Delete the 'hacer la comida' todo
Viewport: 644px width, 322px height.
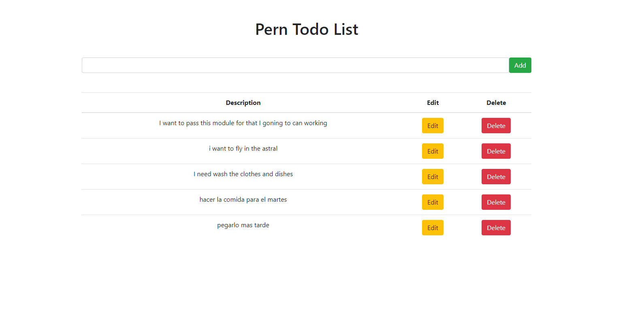tap(496, 202)
